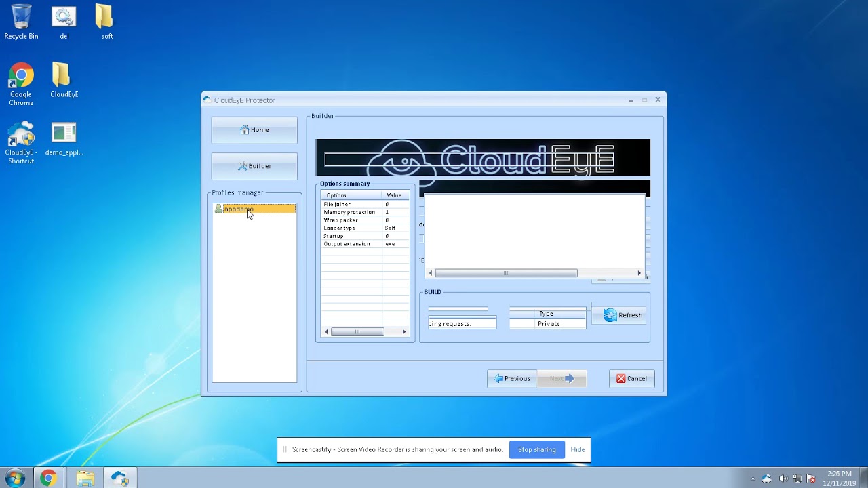The width and height of the screenshot is (868, 488).
Task: Click the Self value of Loader type
Action: 390,228
